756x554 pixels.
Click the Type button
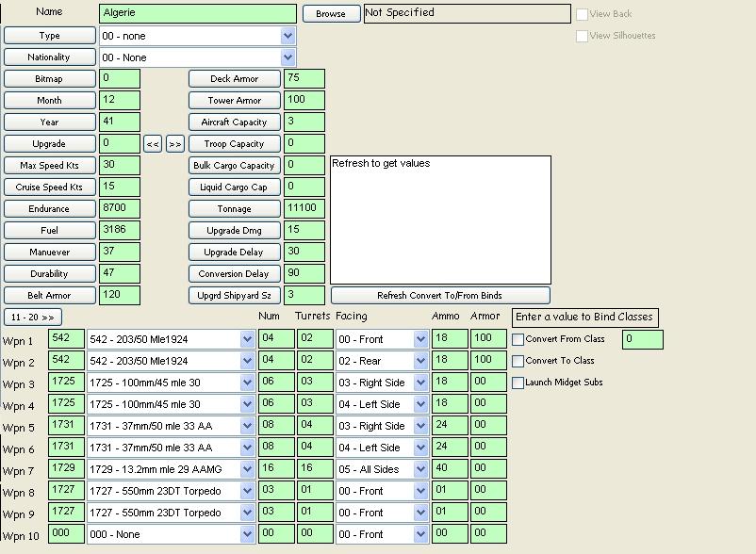click(50, 35)
